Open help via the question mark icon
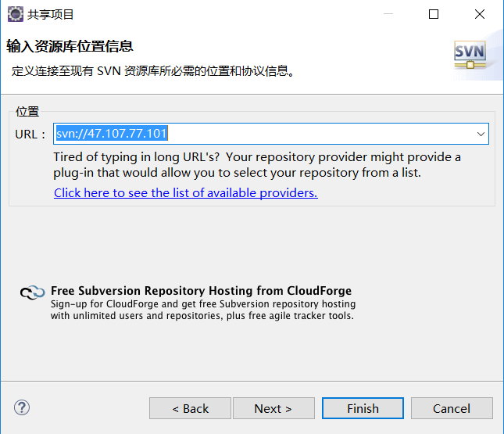 click(x=22, y=407)
